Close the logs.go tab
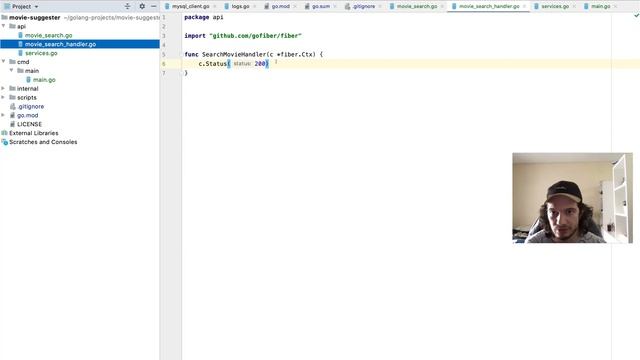Screen dimensions: 640x360 point(254,7)
